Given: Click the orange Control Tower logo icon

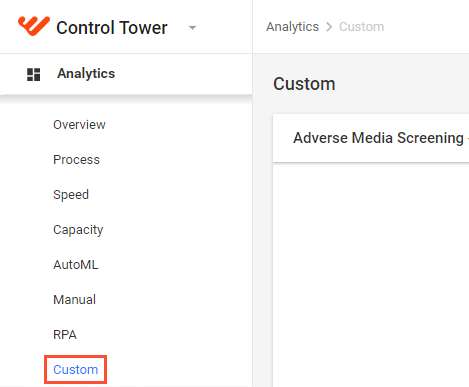Looking at the screenshot, I should pos(34,25).
